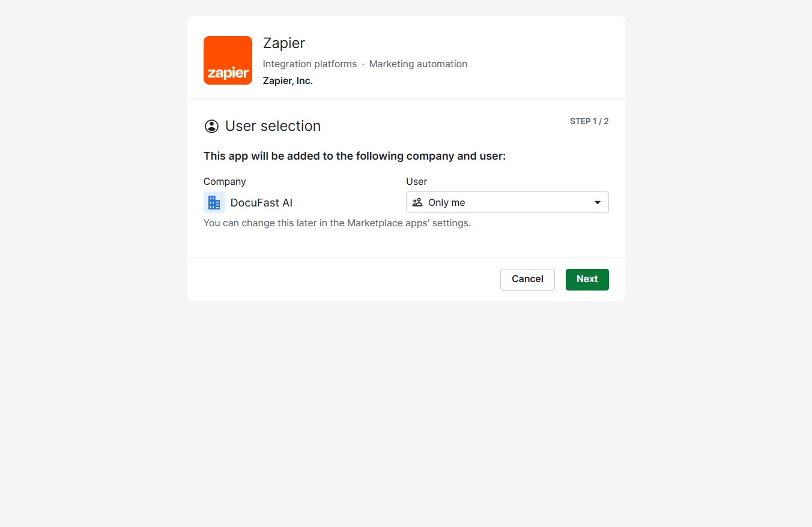Open the User dropdown showing Only me

point(507,202)
